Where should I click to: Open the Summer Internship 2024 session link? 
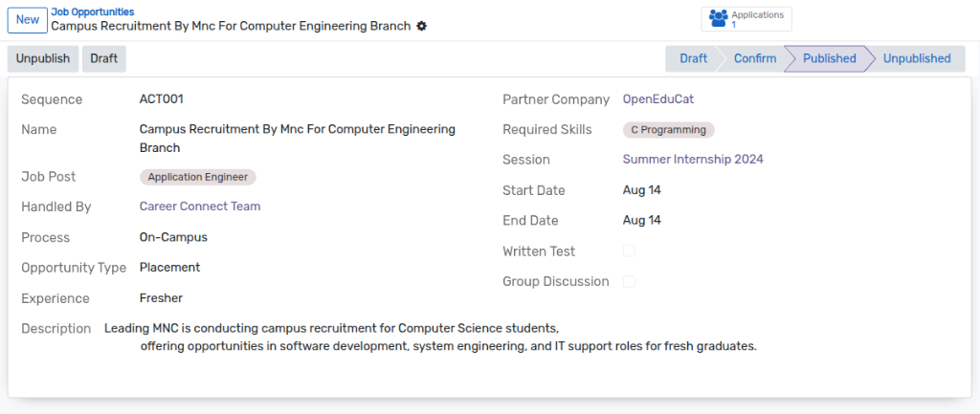pos(693,160)
